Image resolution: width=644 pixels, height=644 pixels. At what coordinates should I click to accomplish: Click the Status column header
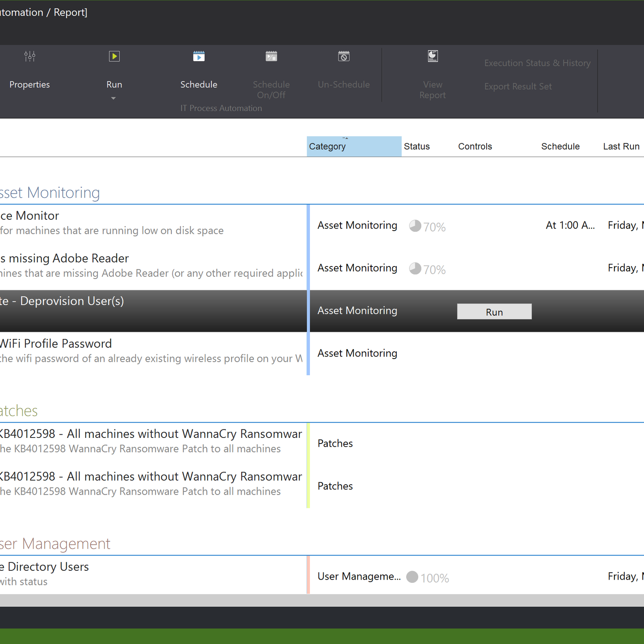(x=417, y=147)
